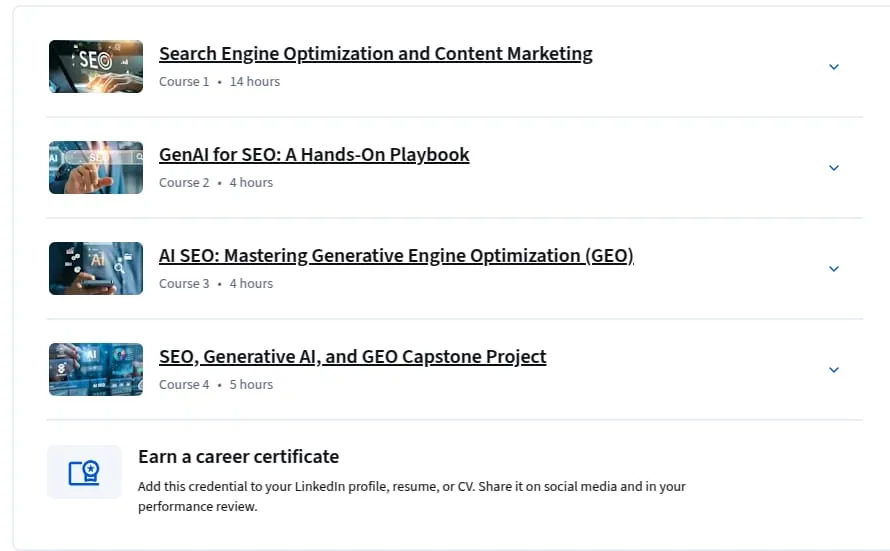Click the LinkedIn profile credential description text
890x551 pixels.
coord(412,497)
